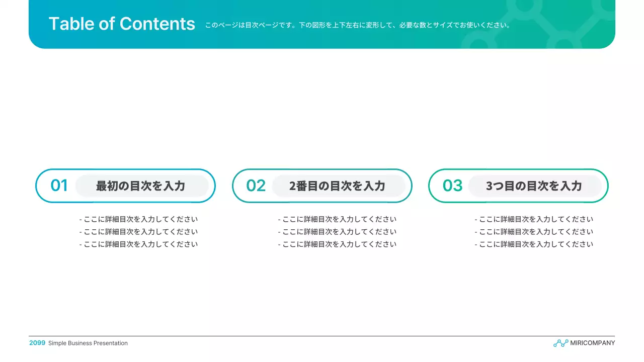This screenshot has width=644, height=362.
Task: Click the 'Table of Contents' heading
Action: [x=122, y=23]
